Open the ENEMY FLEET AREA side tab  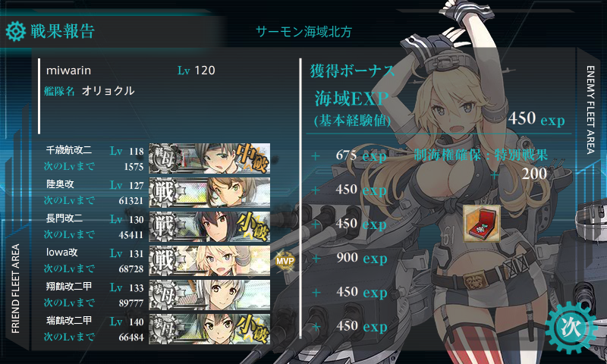[x=590, y=110]
